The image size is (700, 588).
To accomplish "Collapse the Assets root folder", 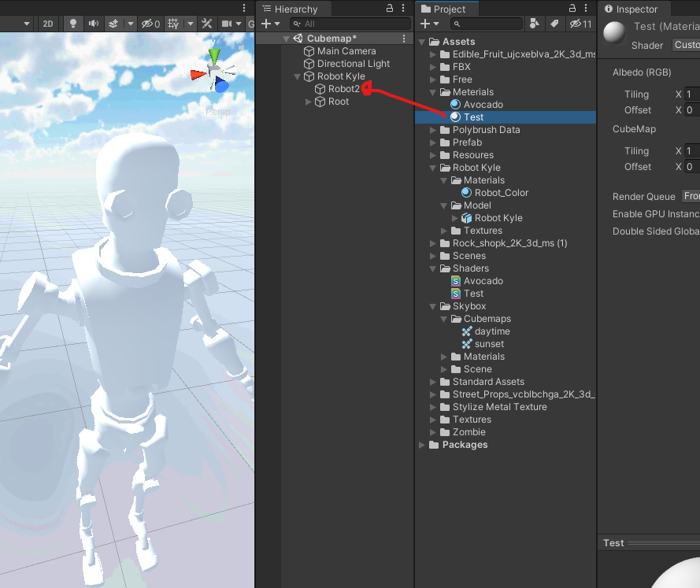I will pos(422,42).
